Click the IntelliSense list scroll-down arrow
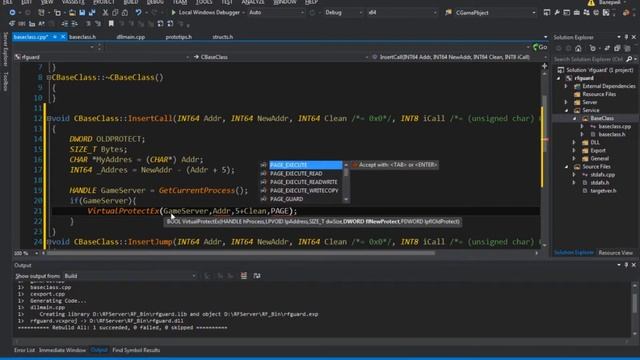The width and height of the screenshot is (640, 360). click(346, 199)
